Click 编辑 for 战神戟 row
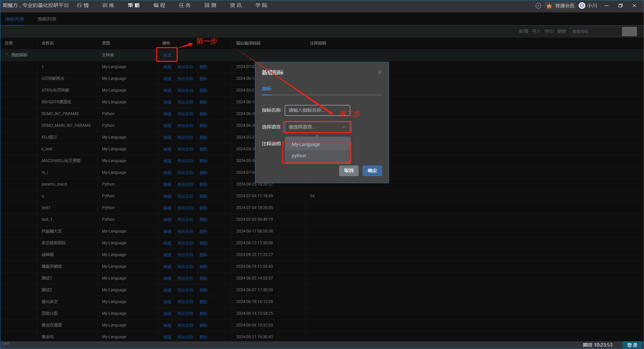This screenshot has height=349, width=644. (167, 255)
